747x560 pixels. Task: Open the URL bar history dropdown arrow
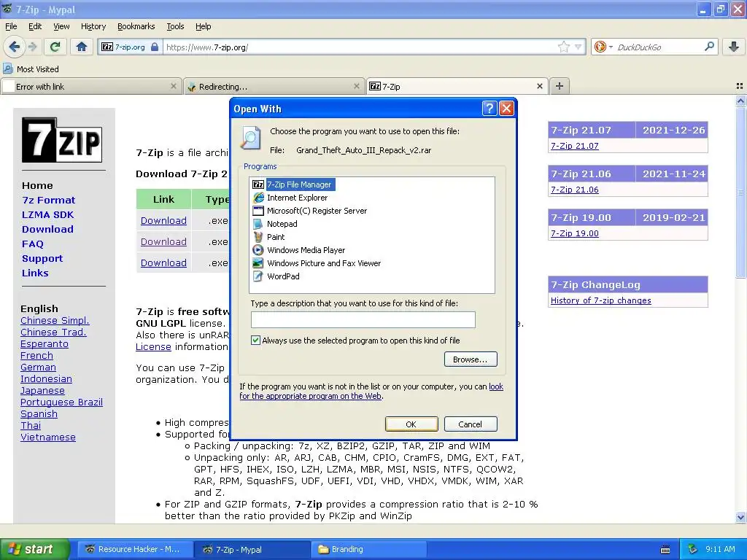click(x=578, y=47)
